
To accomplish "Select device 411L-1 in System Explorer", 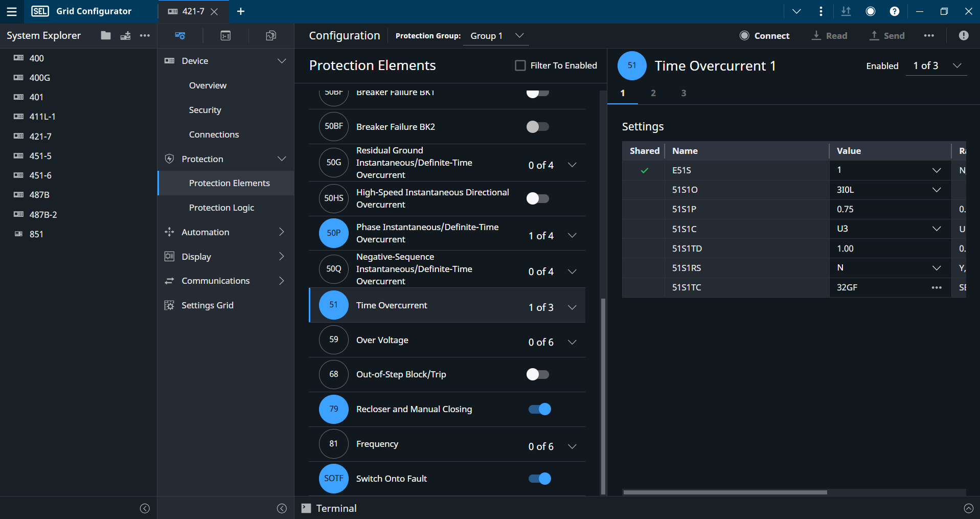I will [42, 117].
